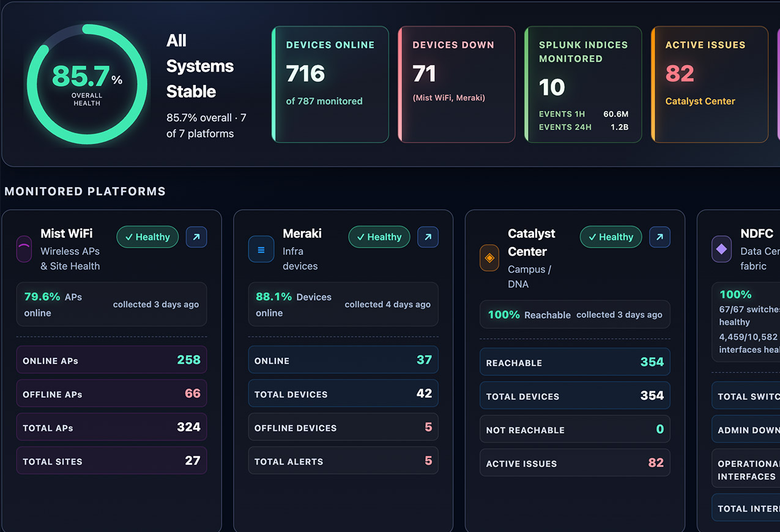Click the NDFC card title

click(757, 233)
